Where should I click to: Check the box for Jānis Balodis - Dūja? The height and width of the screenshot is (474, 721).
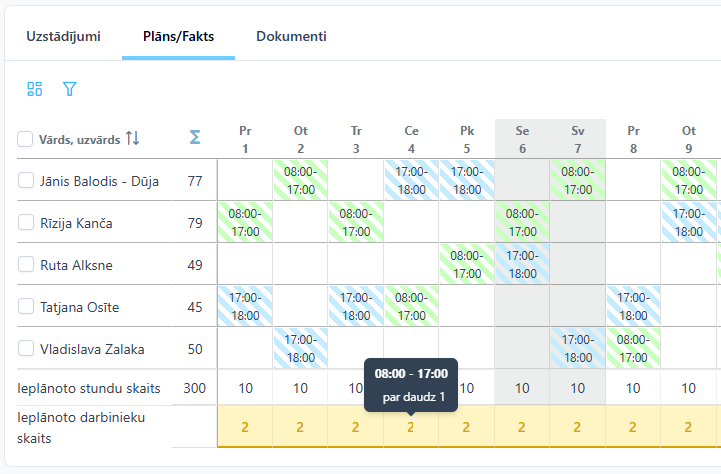point(26,181)
